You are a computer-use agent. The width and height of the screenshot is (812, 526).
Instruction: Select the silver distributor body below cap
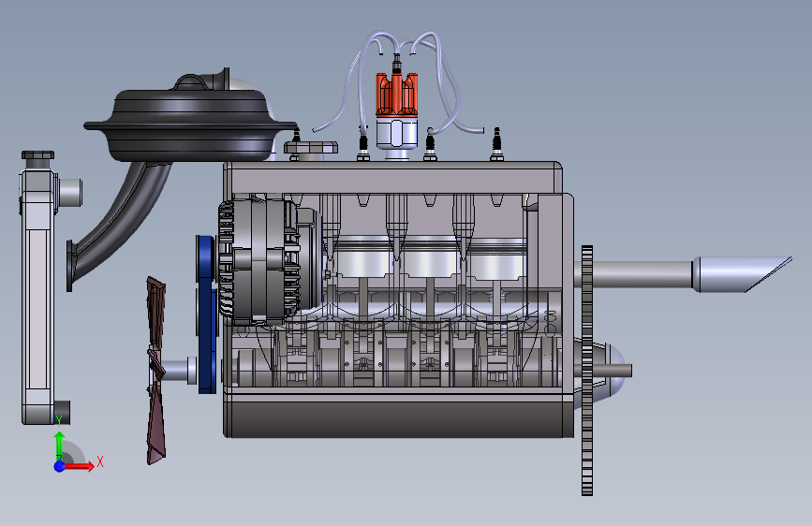[x=397, y=132]
